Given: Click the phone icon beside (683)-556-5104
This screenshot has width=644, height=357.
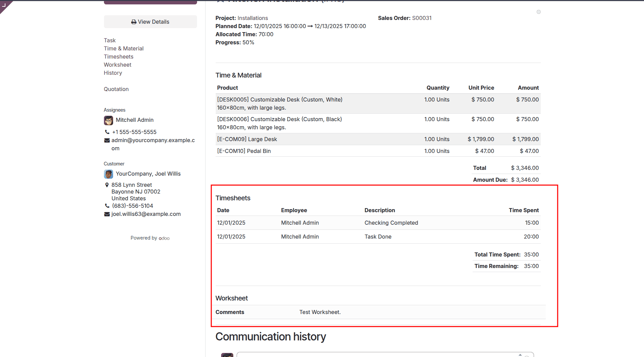Looking at the screenshot, I should point(107,206).
